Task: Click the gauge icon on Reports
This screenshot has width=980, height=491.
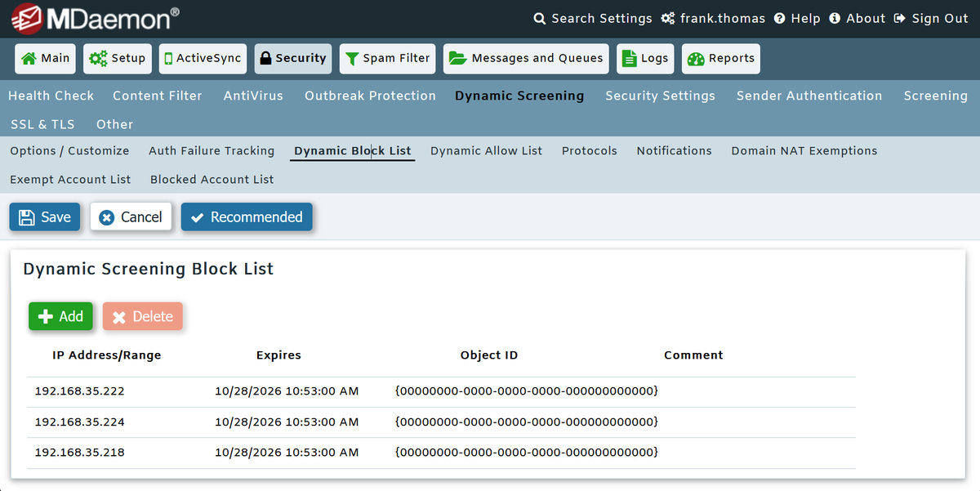Action: (x=696, y=59)
